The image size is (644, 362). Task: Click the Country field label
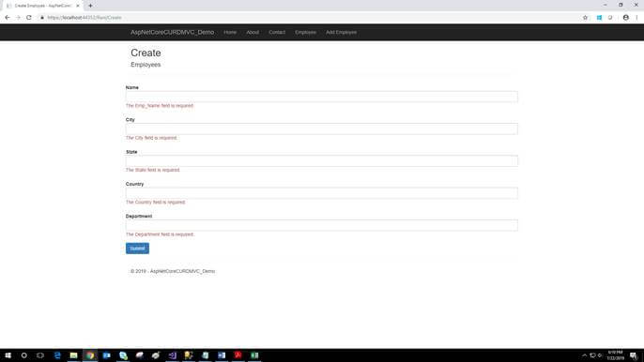135,184
